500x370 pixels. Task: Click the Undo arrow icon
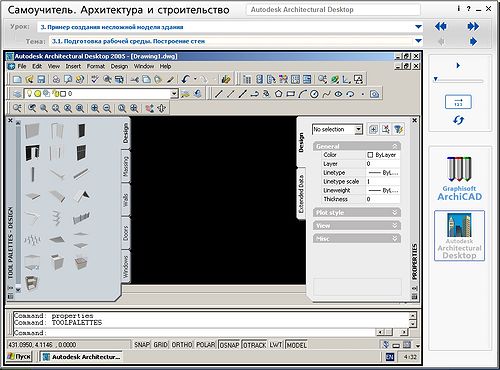pos(185,79)
